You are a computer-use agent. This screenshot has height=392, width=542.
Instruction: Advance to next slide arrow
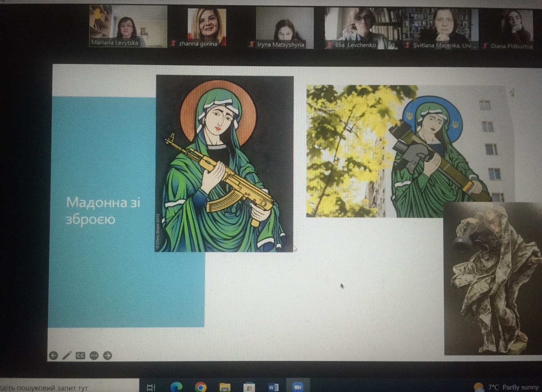point(107,355)
